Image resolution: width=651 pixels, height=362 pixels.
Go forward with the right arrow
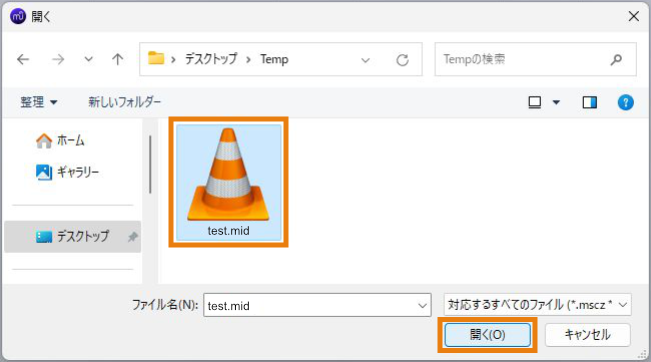(x=58, y=59)
